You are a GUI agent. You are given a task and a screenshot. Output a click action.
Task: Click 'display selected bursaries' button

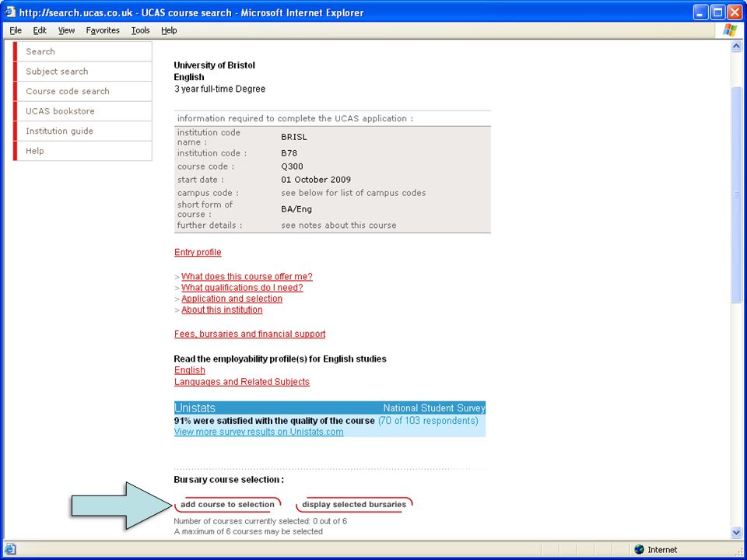(x=354, y=504)
